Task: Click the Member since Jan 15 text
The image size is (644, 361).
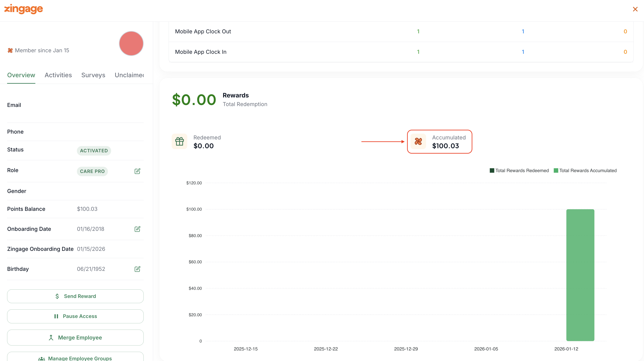Action: 42,50
